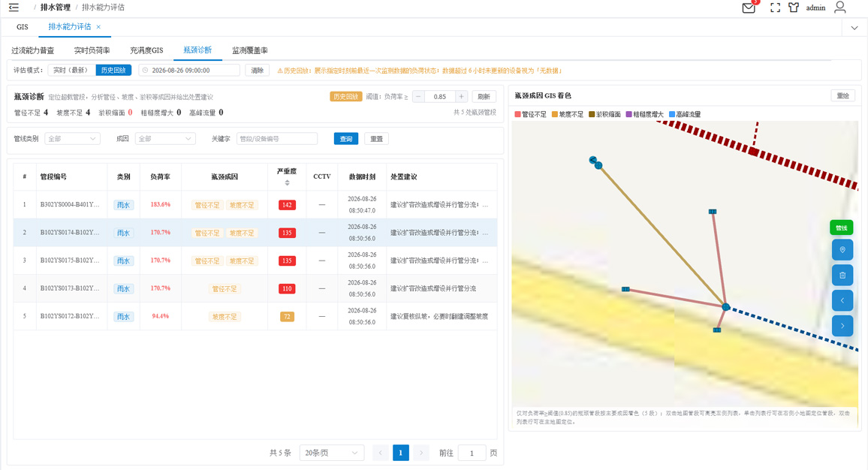Image resolution: width=868 pixels, height=470 pixels.
Task: Decrease the threshold with the minus button
Action: (418, 96)
